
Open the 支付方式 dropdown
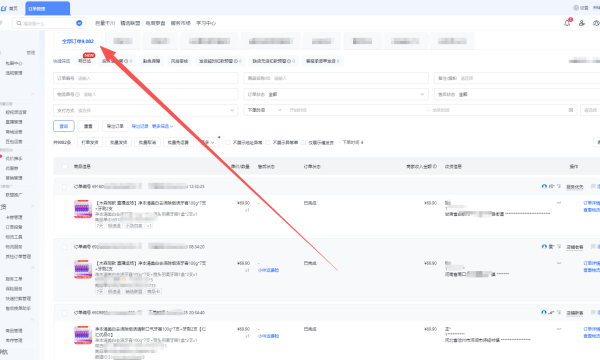click(145, 110)
